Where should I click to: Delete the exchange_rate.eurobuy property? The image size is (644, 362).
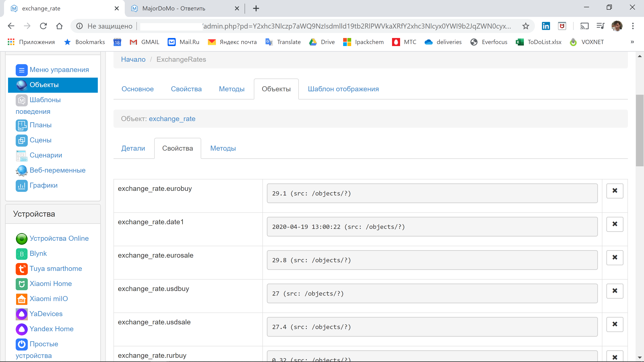coord(615,191)
